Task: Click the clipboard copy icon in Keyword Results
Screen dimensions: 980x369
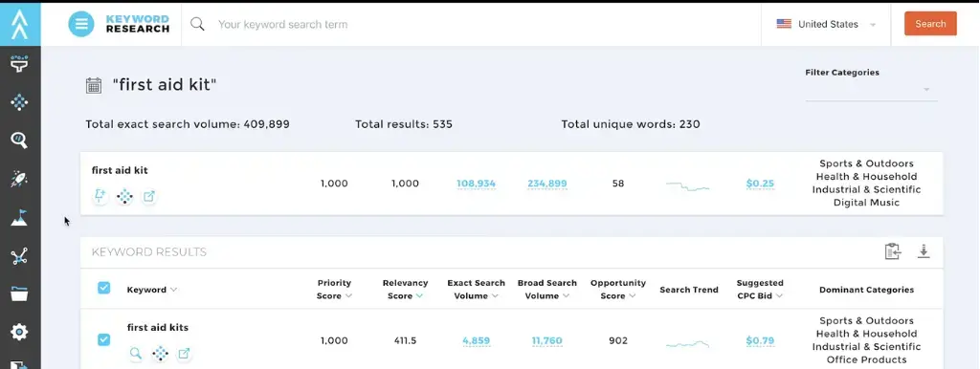Action: (893, 251)
